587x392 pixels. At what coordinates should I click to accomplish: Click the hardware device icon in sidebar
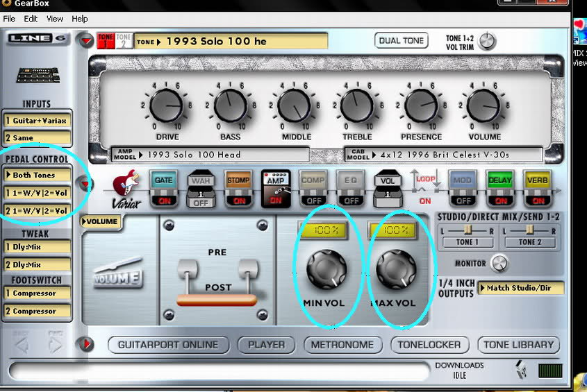coord(37,75)
